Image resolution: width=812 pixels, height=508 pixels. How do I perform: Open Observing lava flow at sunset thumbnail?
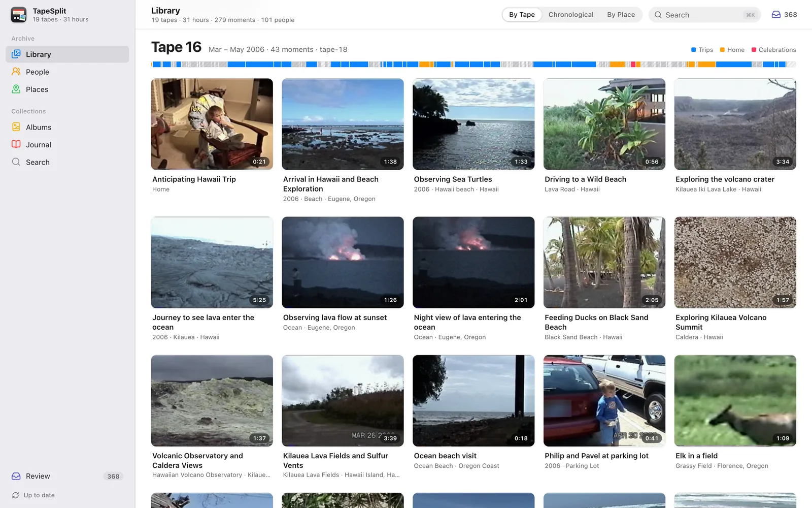(343, 263)
